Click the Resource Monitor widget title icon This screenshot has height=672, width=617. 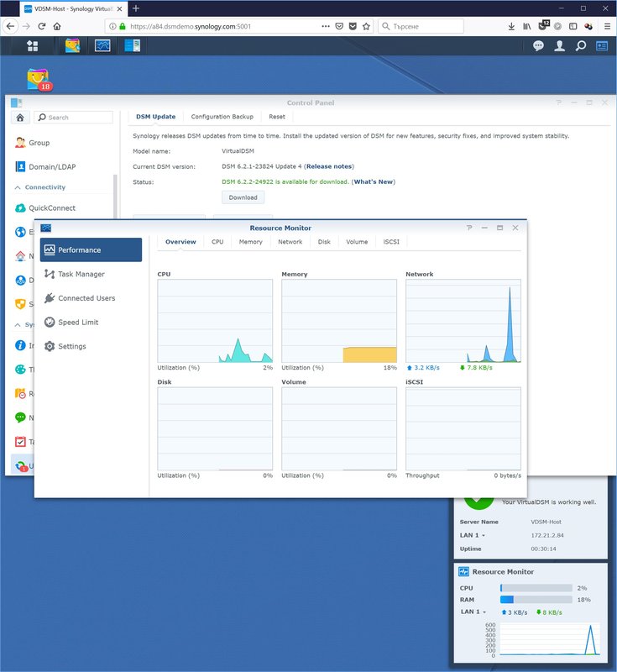pos(463,571)
